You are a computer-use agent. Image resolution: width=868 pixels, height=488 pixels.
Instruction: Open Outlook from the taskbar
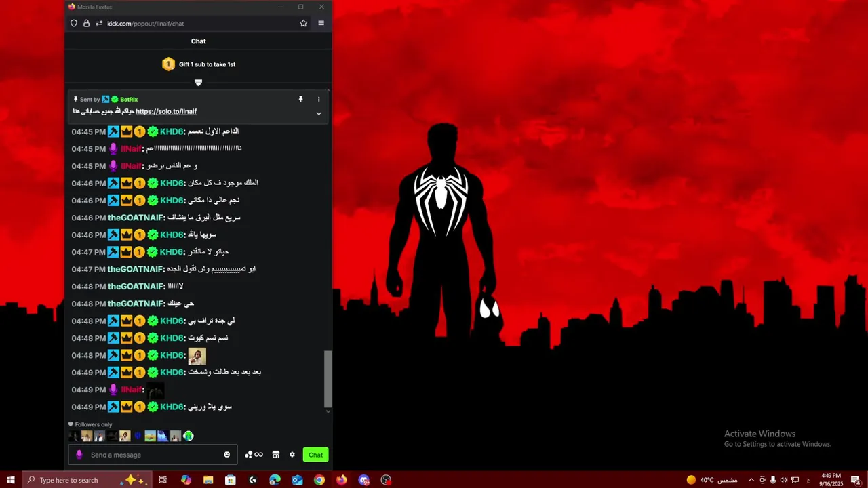(297, 480)
